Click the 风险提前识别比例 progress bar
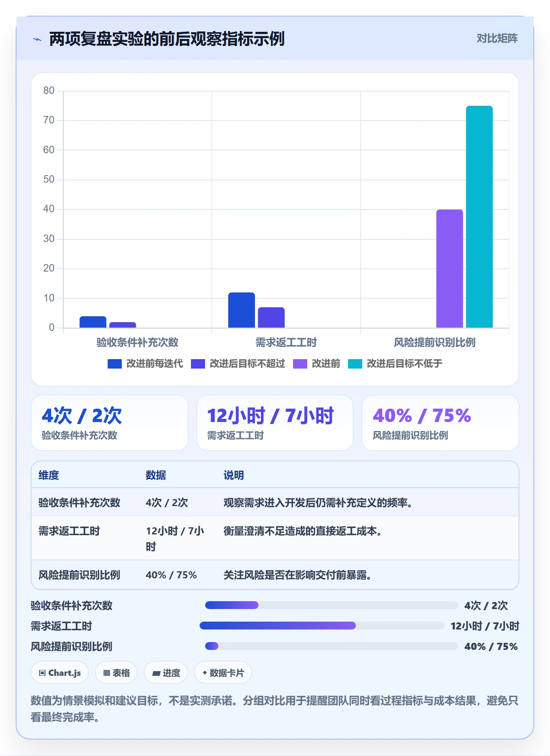The width and height of the screenshot is (550, 756). pos(332,646)
